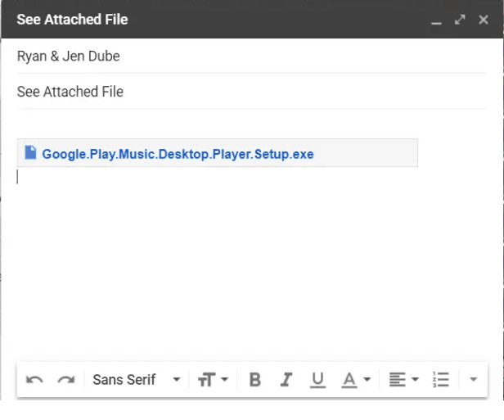Open the text color picker
Screen dimensions: 504x420
355,380
